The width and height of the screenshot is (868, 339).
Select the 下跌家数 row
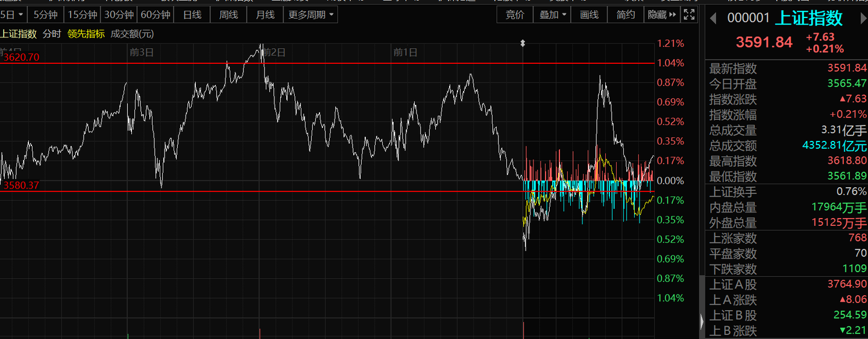[787, 269]
